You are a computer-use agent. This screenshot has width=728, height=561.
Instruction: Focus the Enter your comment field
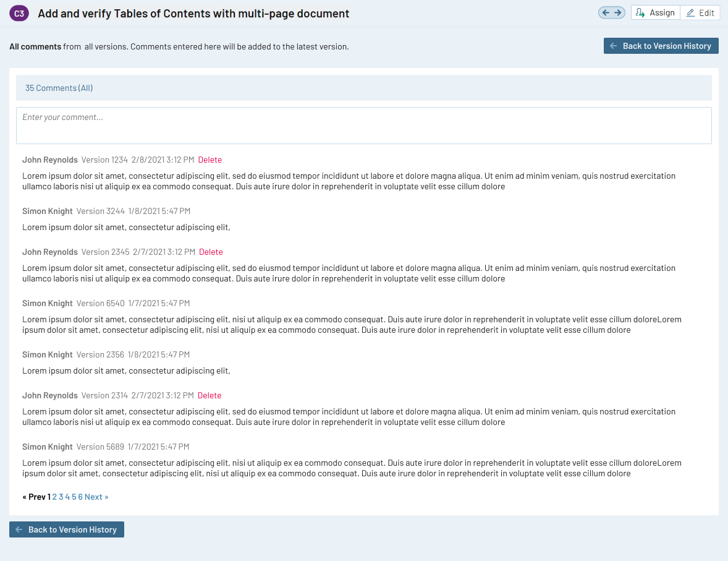[x=363, y=126]
